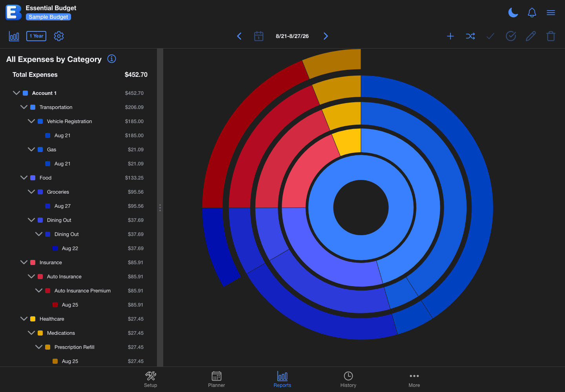Image resolution: width=565 pixels, height=392 pixels.
Task: Click the panel divider drag handle
Action: coord(160,208)
